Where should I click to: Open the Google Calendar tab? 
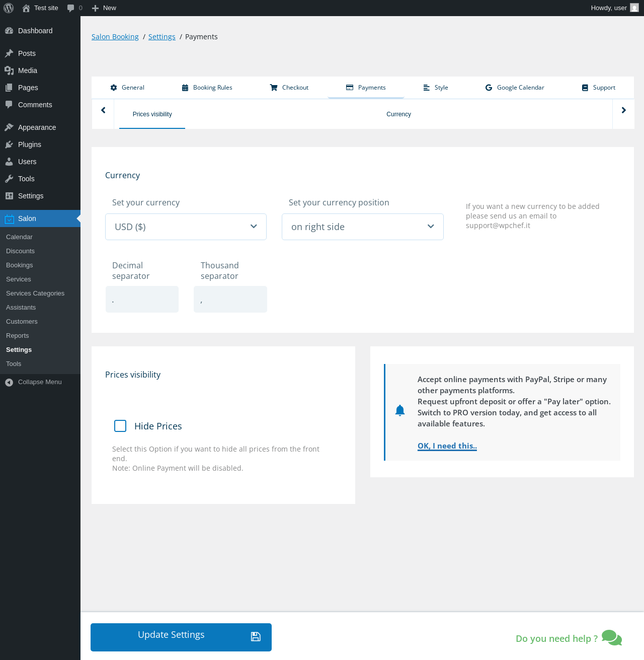pos(515,88)
